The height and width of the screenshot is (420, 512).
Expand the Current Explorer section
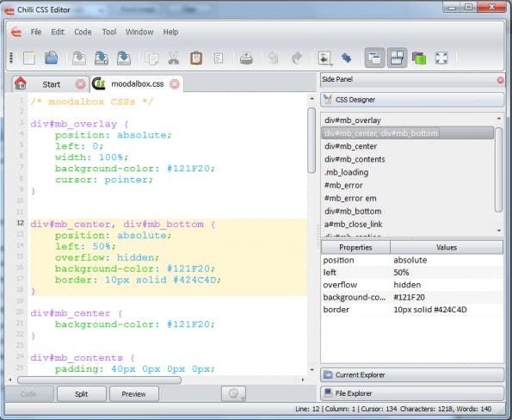(412, 375)
